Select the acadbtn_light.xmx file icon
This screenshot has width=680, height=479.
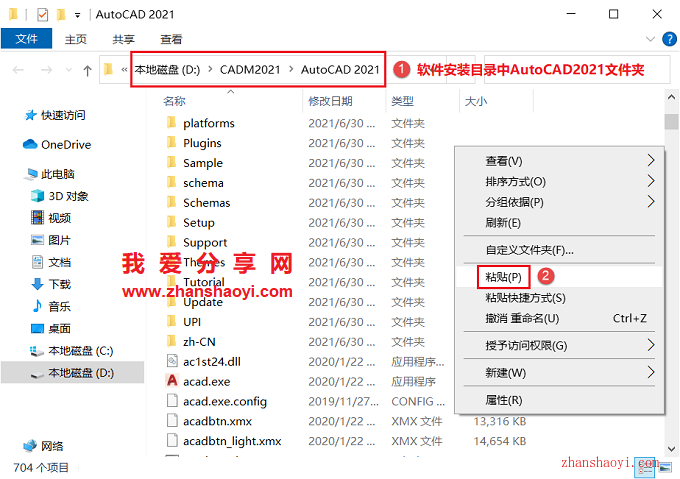pos(172,441)
